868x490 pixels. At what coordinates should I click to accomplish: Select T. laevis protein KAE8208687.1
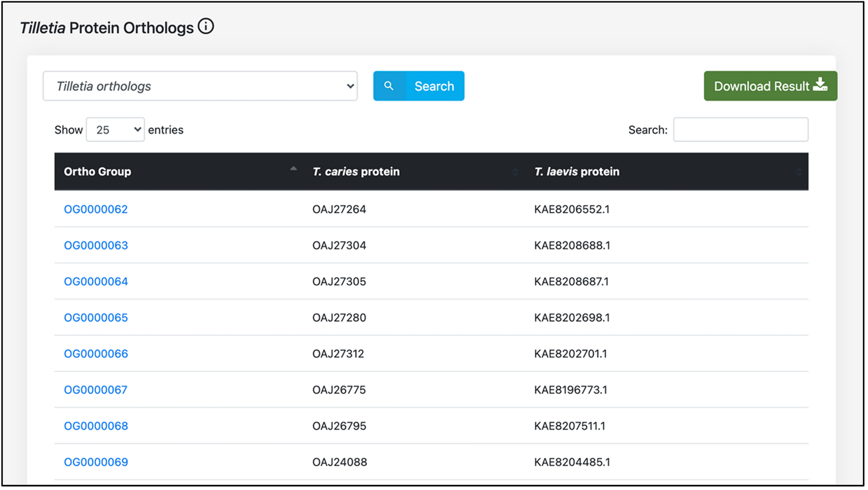click(571, 281)
